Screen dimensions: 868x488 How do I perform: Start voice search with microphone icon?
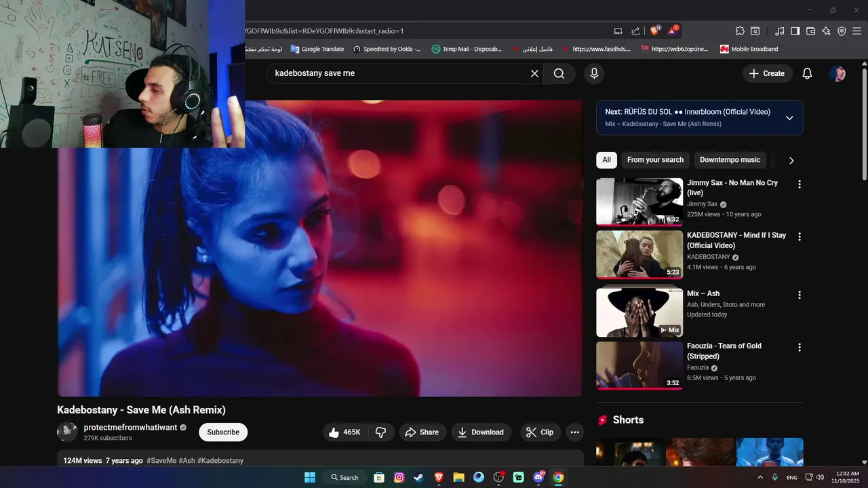coord(594,73)
